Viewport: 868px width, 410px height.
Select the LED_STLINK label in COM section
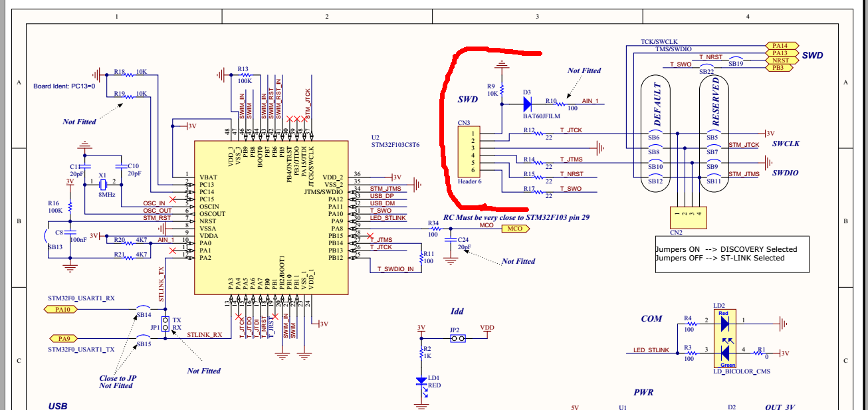(651, 350)
